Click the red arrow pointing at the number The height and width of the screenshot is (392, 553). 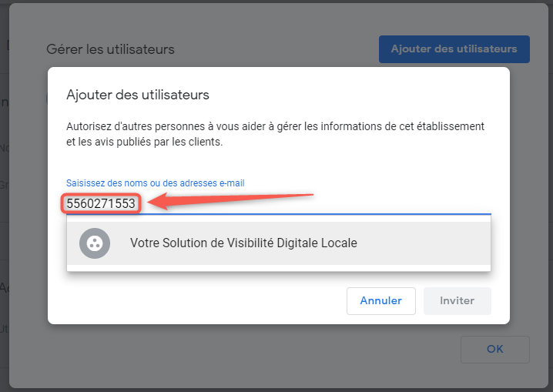pos(231,199)
